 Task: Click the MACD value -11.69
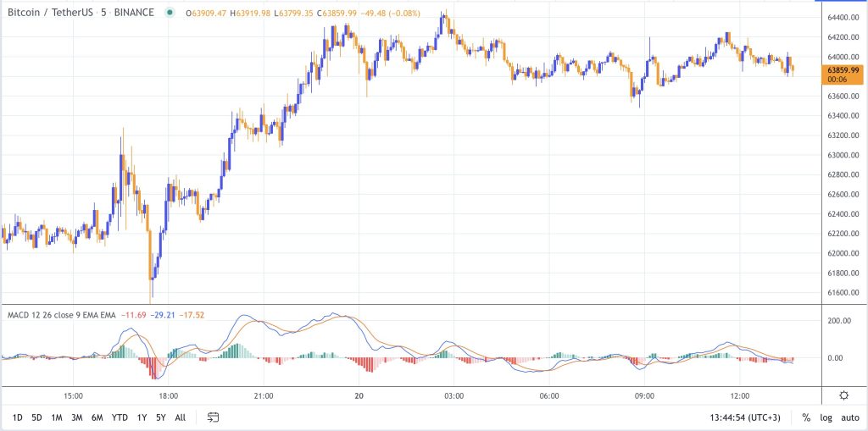coord(132,315)
